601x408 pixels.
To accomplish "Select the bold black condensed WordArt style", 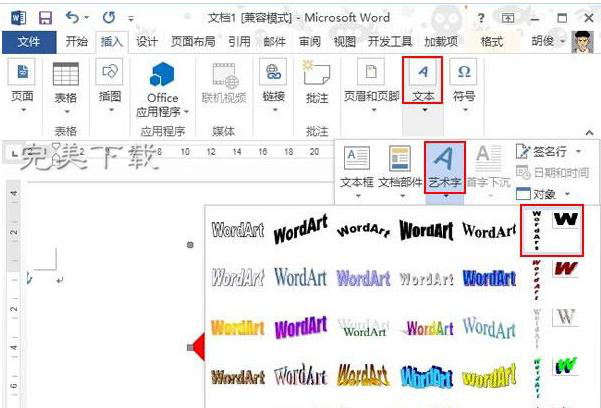I will click(x=426, y=230).
